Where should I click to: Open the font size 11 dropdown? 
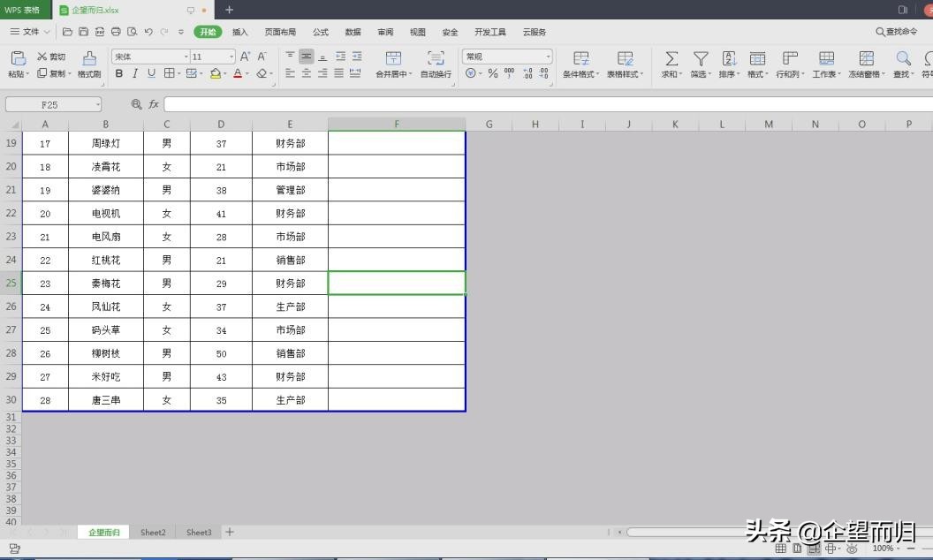tap(231, 57)
